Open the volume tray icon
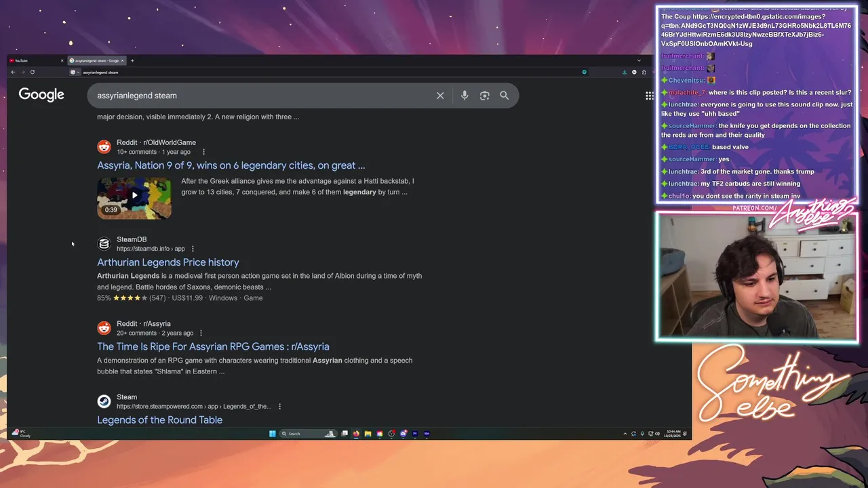Viewport: 868px width, 488px height. point(657,434)
